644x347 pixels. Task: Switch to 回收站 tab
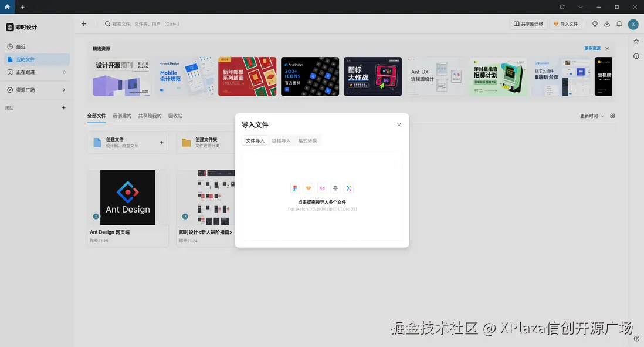click(x=175, y=116)
